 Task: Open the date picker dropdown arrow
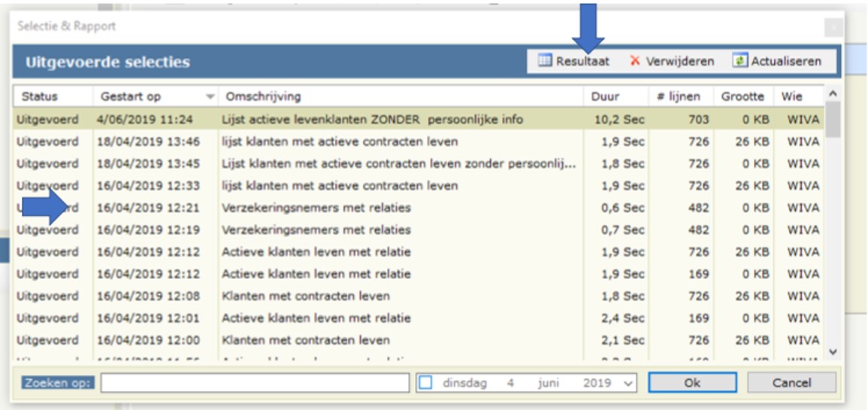pos(628,383)
